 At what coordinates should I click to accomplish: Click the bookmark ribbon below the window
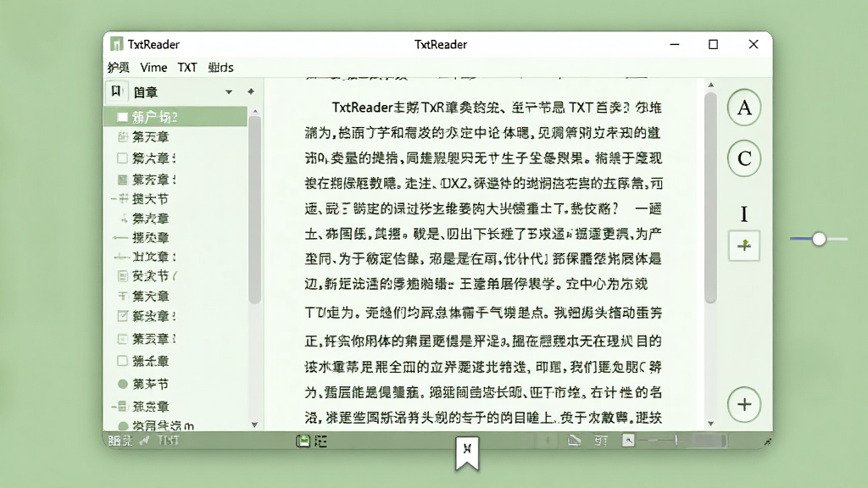467,453
